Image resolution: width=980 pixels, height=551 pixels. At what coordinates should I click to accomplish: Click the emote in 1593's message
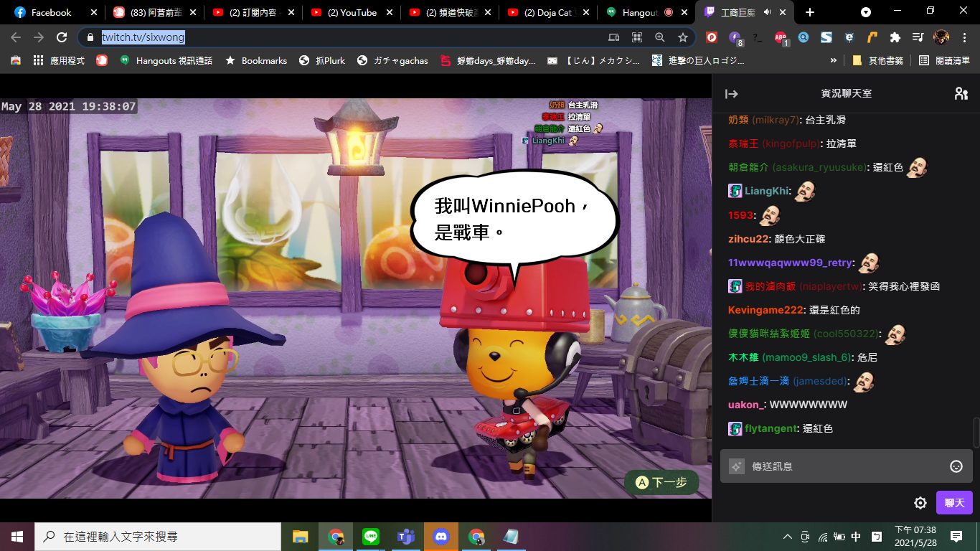click(x=770, y=215)
